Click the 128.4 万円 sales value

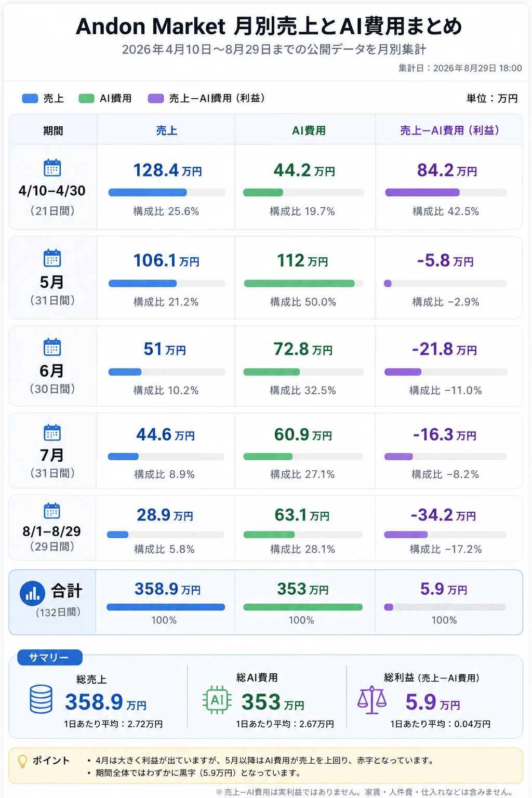[167, 170]
